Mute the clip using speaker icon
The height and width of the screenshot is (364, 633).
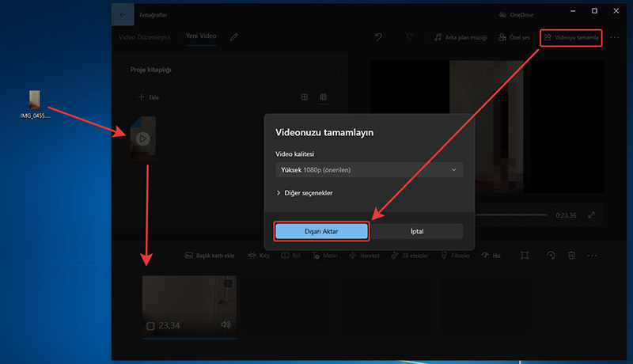[x=226, y=324]
